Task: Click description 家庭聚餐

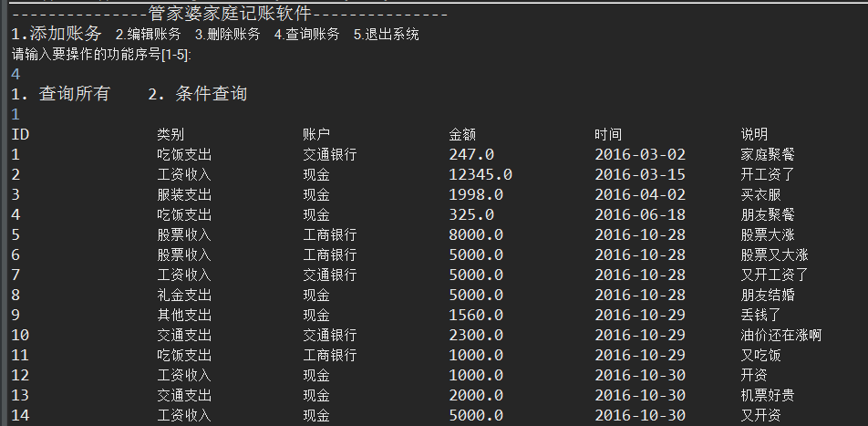Action: click(x=768, y=154)
